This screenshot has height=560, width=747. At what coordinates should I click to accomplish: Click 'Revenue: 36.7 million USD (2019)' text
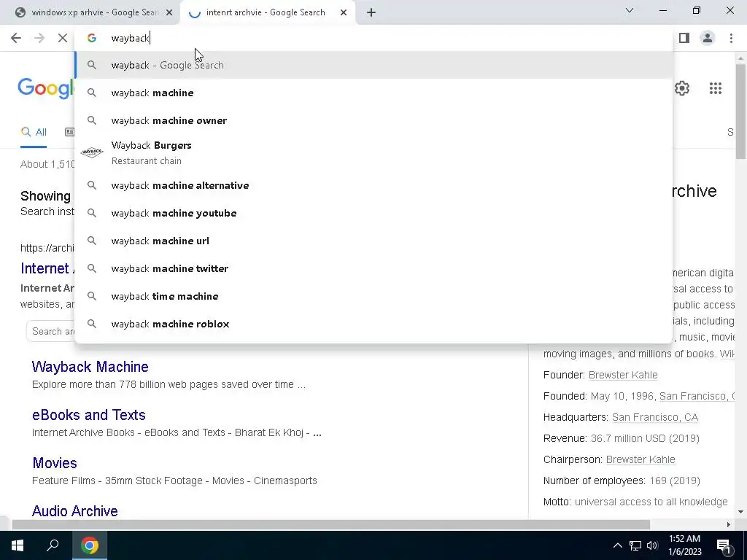pyautogui.click(x=622, y=438)
